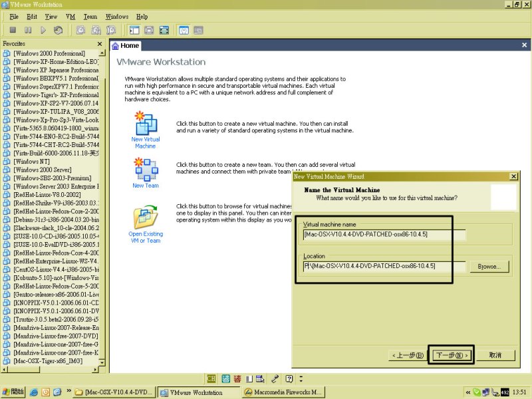This screenshot has height=399, width=532.
Task: Click the language bar help question icon
Action: tap(289, 378)
